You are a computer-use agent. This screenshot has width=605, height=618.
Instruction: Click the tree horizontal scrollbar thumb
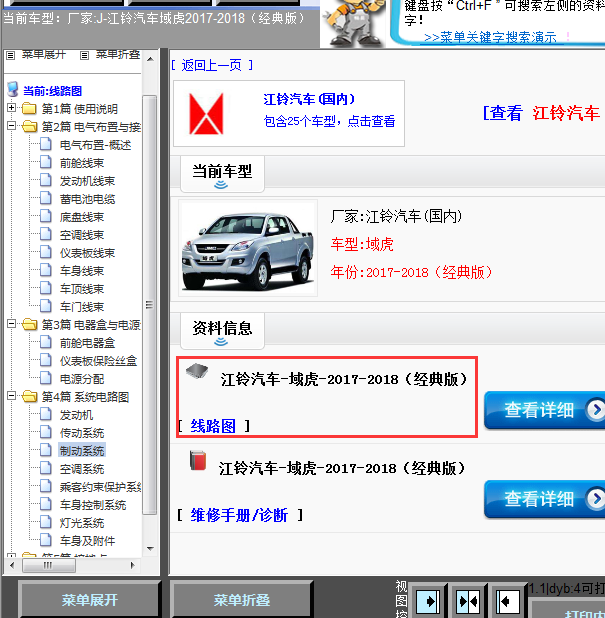pos(49,566)
